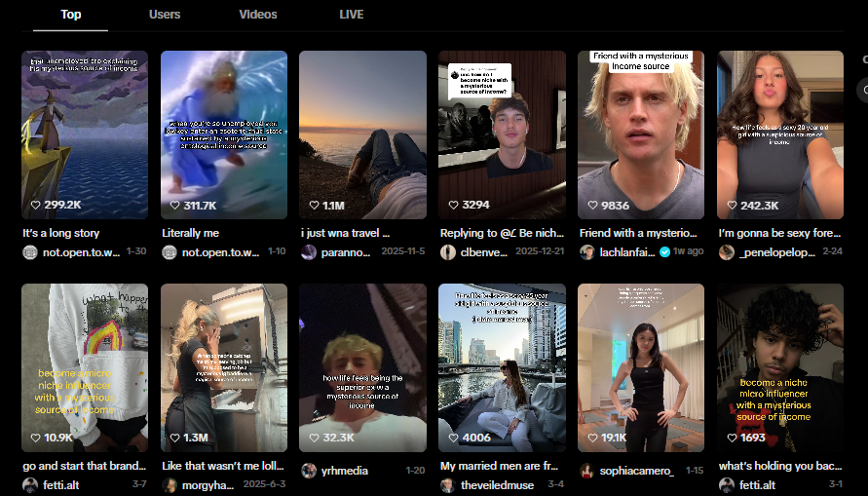The width and height of the screenshot is (868, 496).
Task: Click the fetti.alt avatar dated 3-7
Action: tap(30, 485)
